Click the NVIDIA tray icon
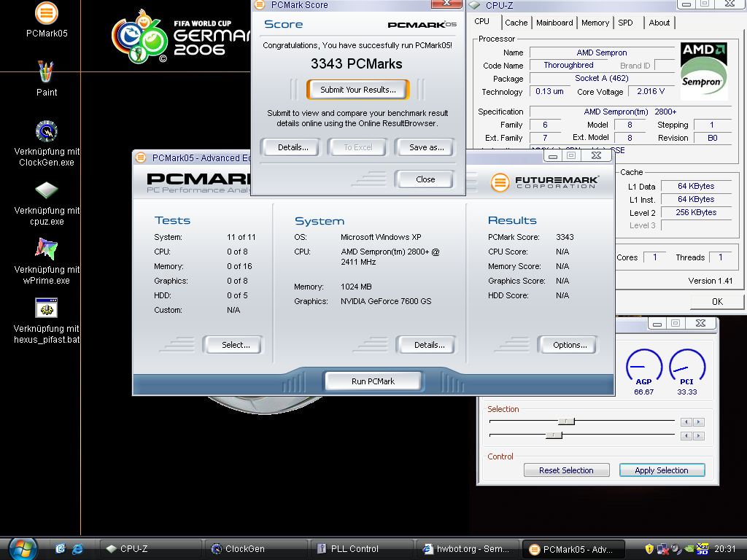Screen dimensions: 747x560 [689, 549]
